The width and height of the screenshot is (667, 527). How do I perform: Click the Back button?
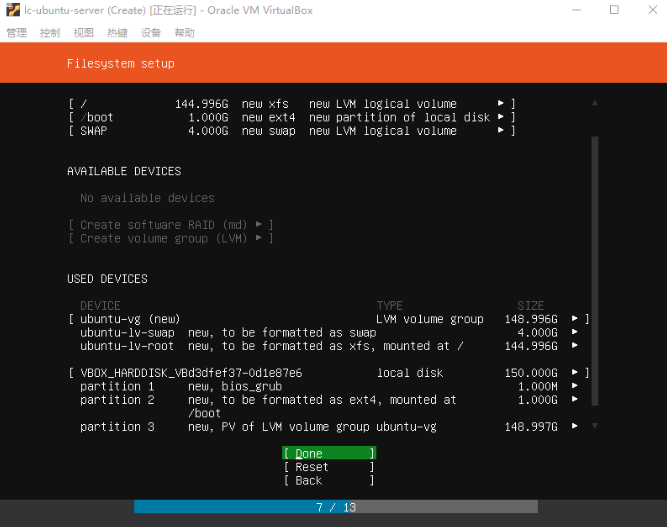(x=329, y=480)
